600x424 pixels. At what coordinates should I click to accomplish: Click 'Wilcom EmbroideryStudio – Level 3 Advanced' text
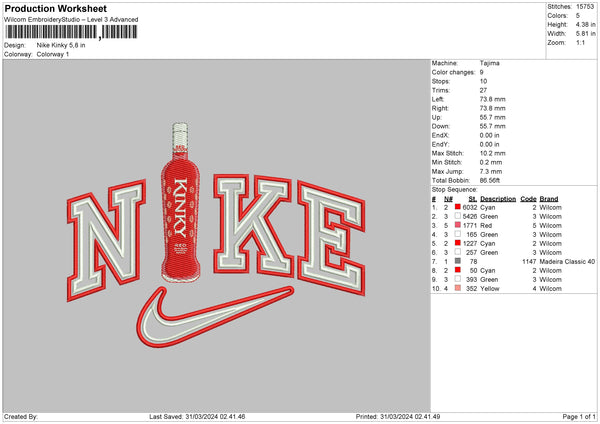pyautogui.click(x=71, y=20)
